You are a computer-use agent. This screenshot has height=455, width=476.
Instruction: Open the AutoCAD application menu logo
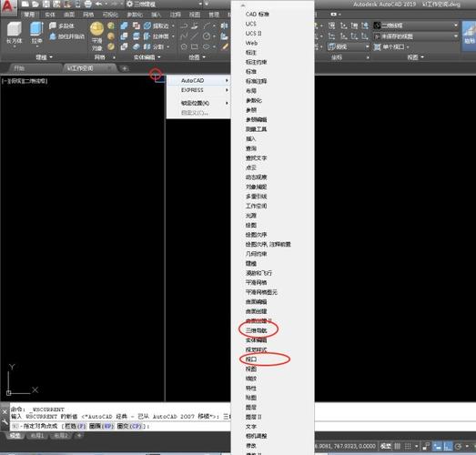(7, 6)
